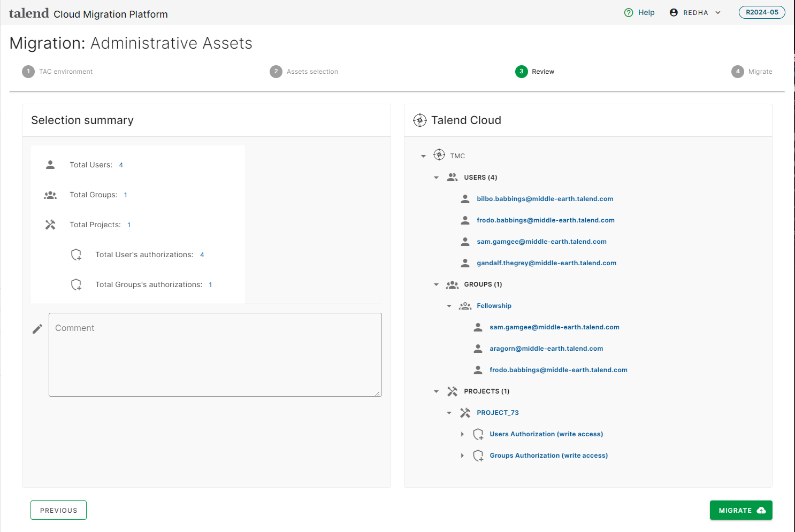
Task: Select bilbo.babbings@middle-earth.talend.com
Action: coord(545,199)
